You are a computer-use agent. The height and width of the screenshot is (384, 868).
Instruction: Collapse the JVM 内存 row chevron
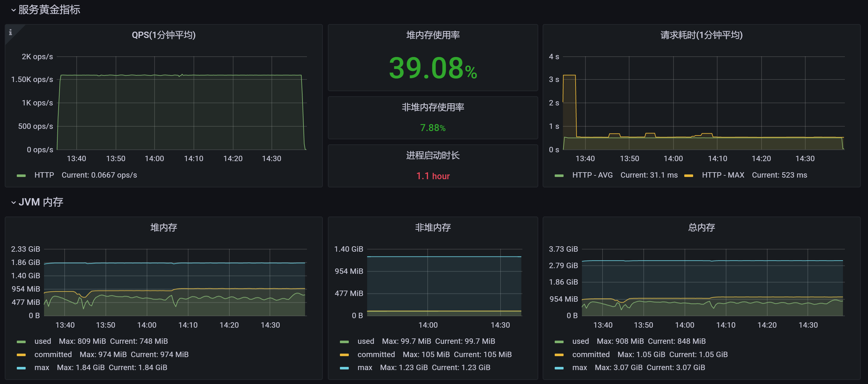coord(14,202)
